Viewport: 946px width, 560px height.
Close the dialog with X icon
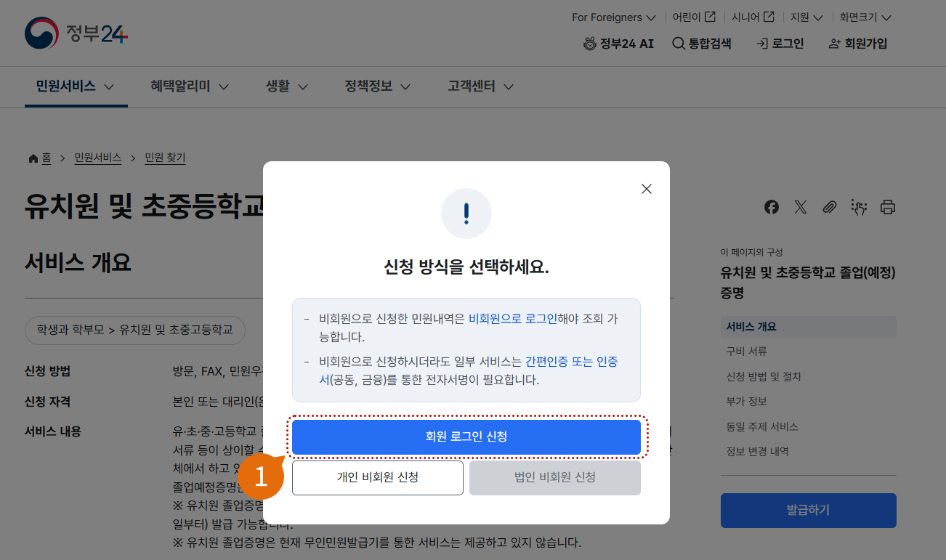[647, 189]
